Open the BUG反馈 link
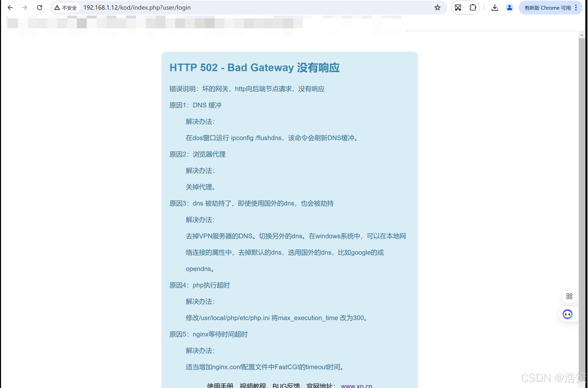 pyautogui.click(x=286, y=386)
